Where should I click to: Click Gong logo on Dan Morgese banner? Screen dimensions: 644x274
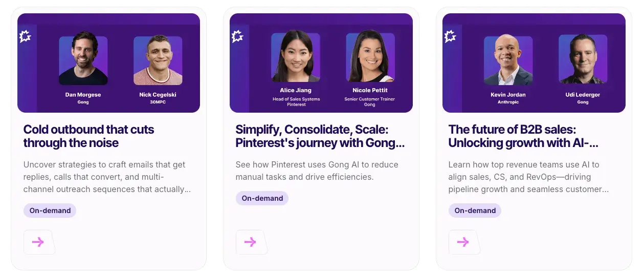(25, 37)
